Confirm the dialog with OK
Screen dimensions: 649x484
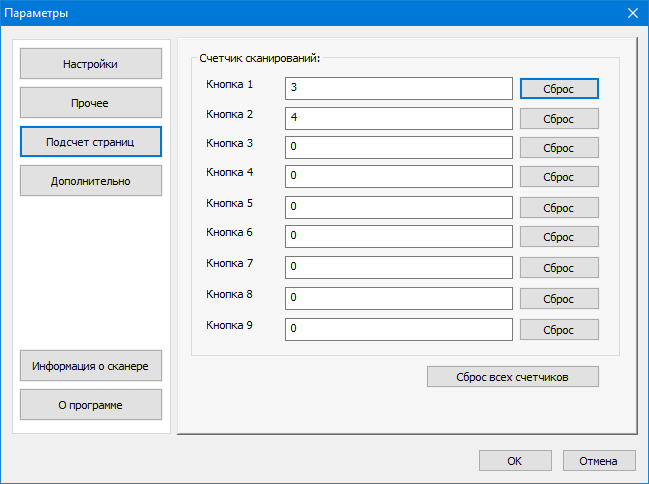[x=514, y=461]
